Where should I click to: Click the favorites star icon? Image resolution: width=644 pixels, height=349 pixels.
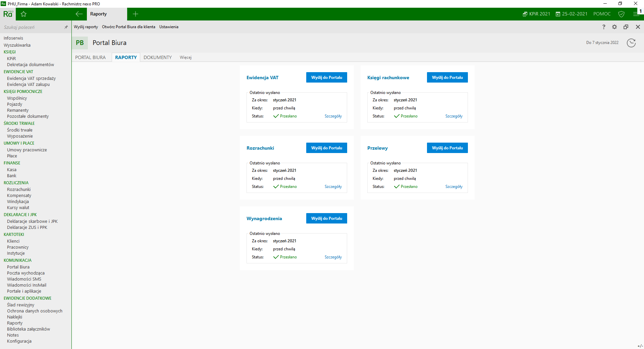(x=23, y=14)
